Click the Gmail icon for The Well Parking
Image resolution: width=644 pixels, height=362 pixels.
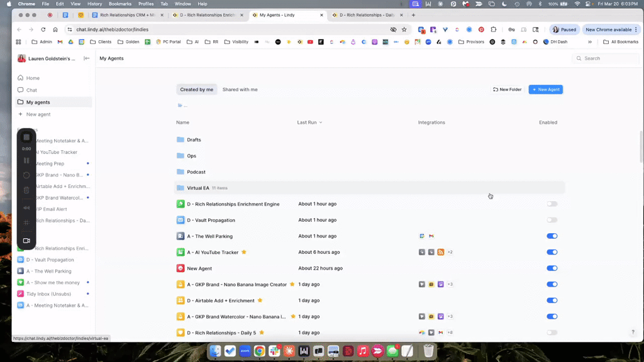[x=431, y=236]
